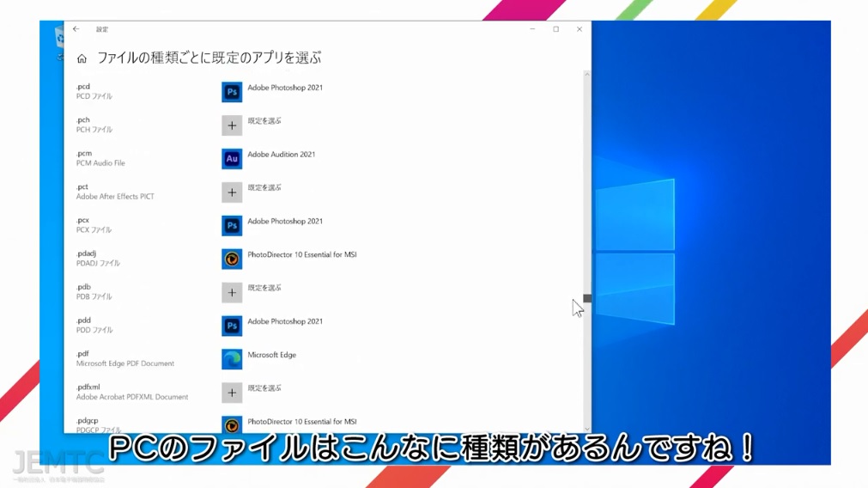This screenshot has width=868, height=488.
Task: Click the Microsoft Edge icon for .pdf
Action: 232,359
